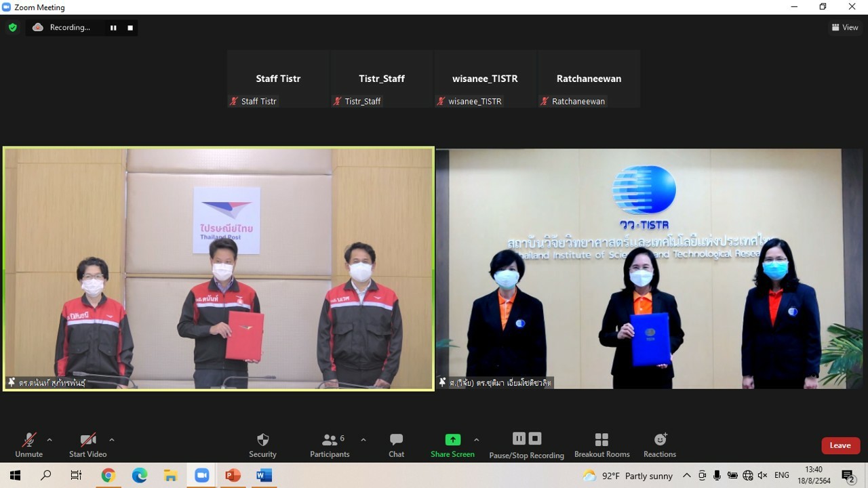Open the Chat panel

[x=397, y=445]
